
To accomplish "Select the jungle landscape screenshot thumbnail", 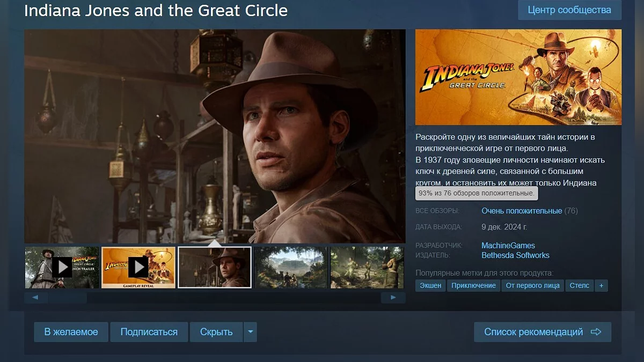I will 291,267.
